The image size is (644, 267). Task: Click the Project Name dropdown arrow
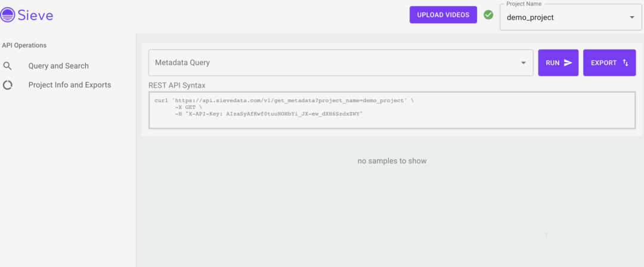(632, 18)
